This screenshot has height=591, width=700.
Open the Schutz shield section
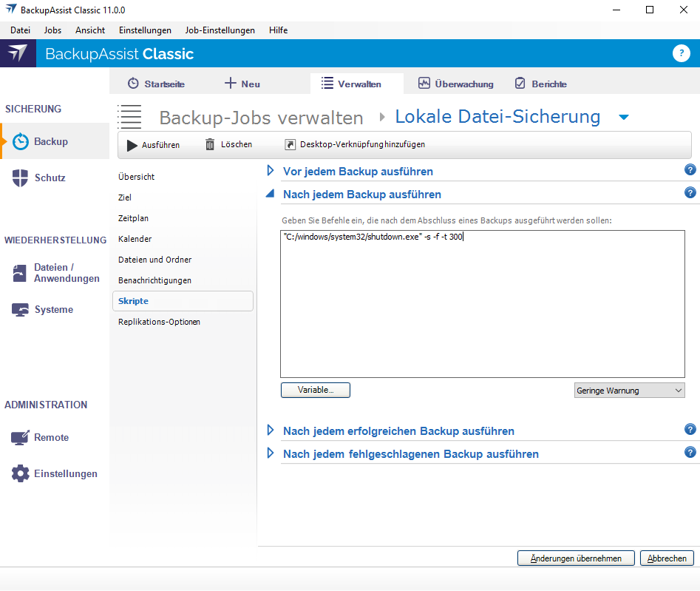21,178
